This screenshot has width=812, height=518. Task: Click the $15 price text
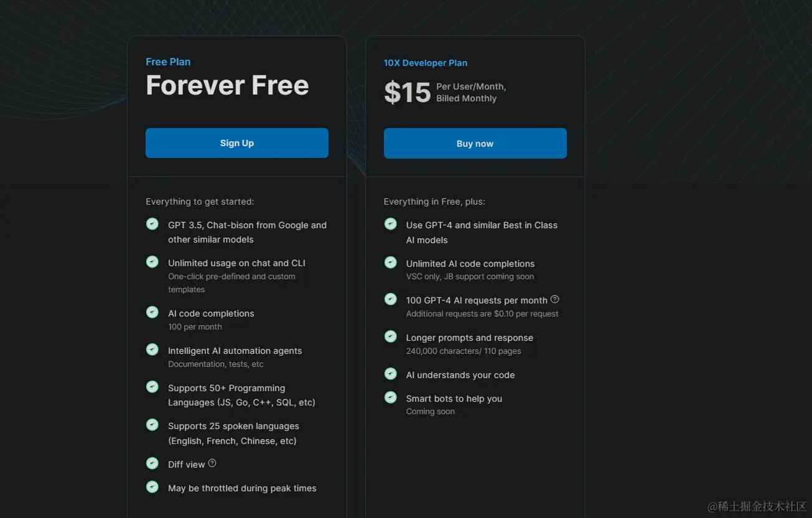coord(408,93)
